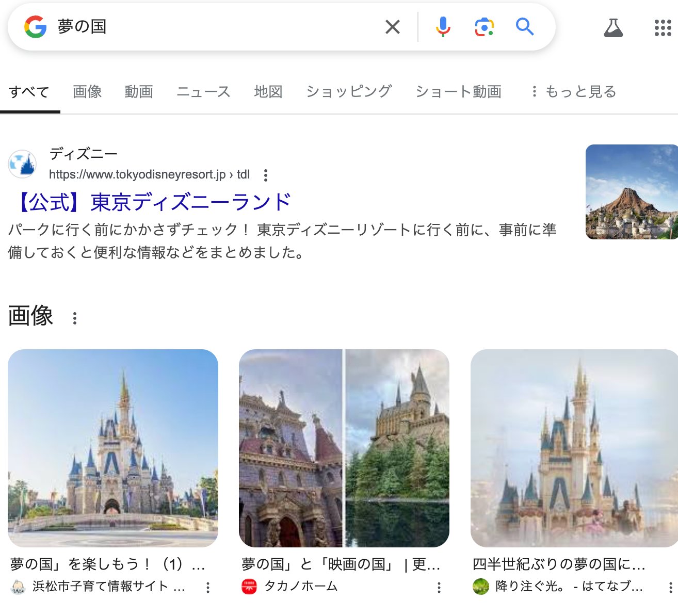This screenshot has height=616, width=678.
Task: Open the Cinderella castle image from 浜松市子育て
Action: (x=113, y=448)
